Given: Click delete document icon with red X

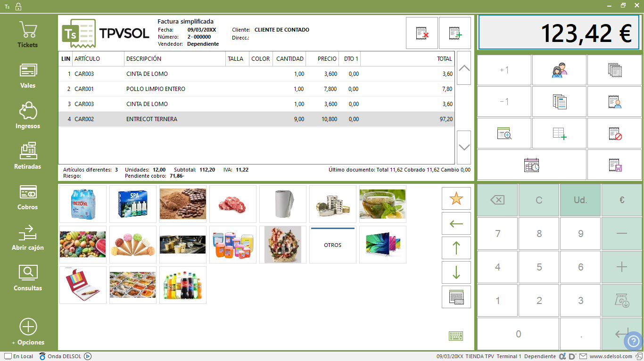Looking at the screenshot, I should [x=422, y=33].
